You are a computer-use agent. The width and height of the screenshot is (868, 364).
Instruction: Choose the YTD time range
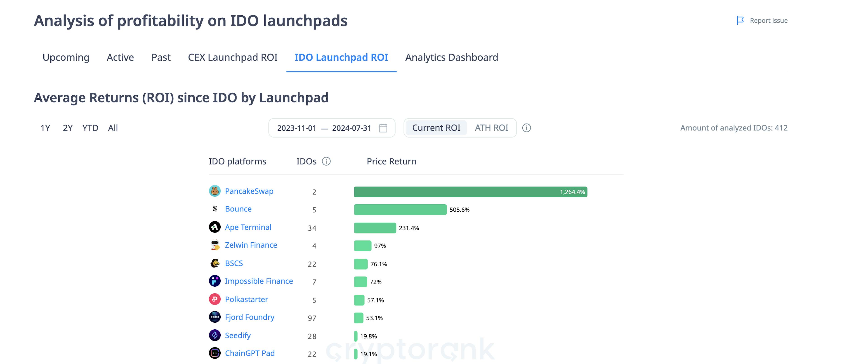tap(90, 128)
